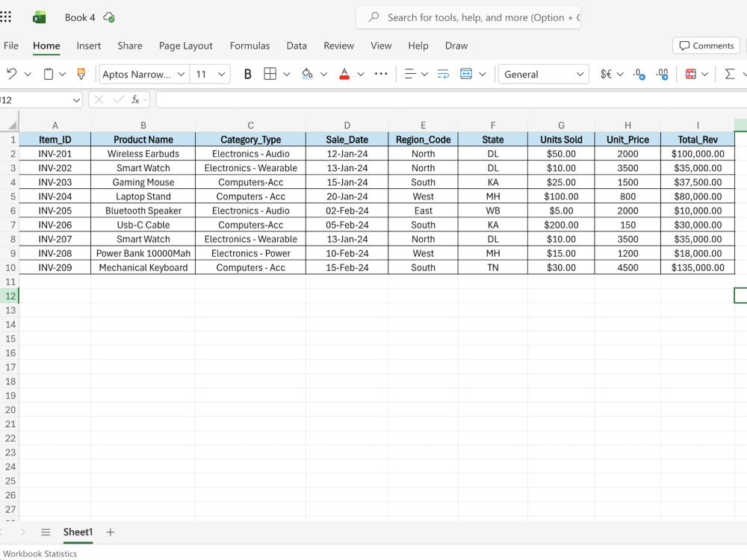Switch to the Formulas tab

(249, 46)
